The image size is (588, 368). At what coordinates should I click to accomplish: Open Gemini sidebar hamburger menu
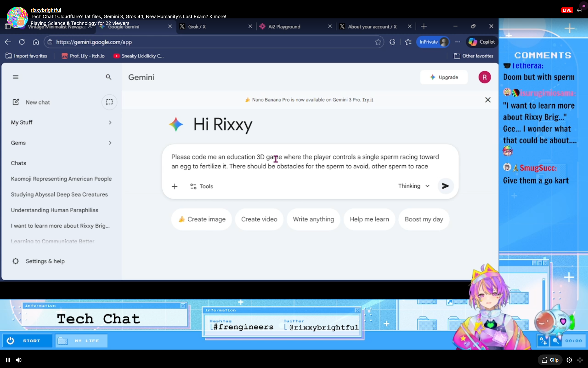16,77
